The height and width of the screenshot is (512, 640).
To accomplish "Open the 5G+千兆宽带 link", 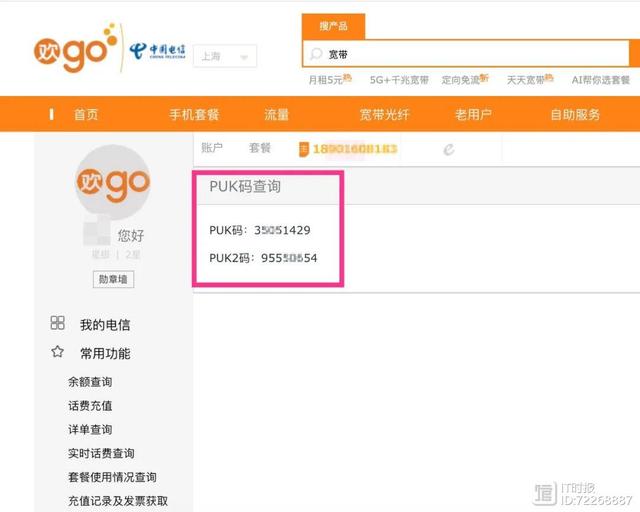I will 399,80.
